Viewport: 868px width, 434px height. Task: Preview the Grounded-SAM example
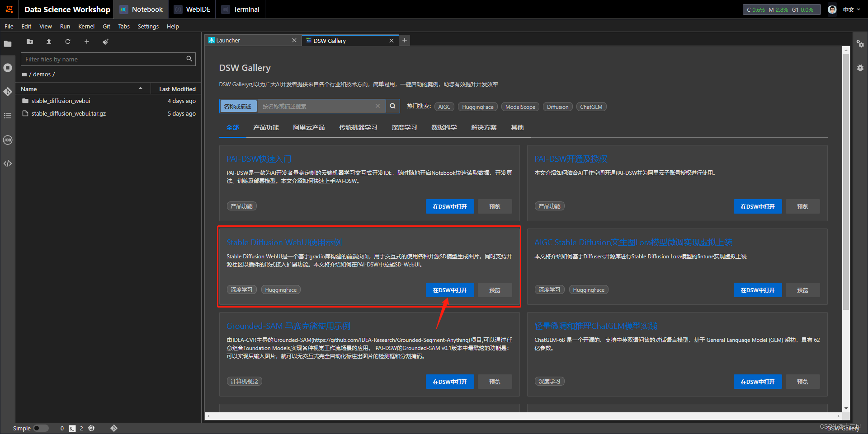495,382
